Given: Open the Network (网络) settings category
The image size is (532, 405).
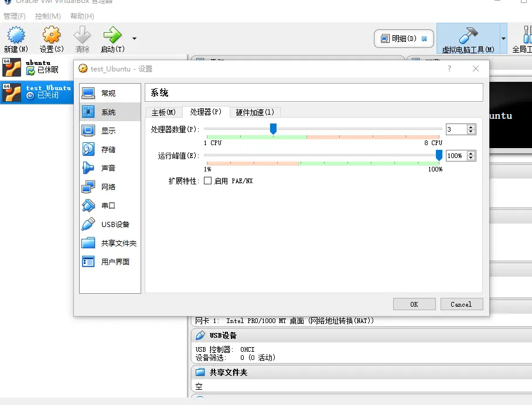Looking at the screenshot, I should click(x=110, y=187).
